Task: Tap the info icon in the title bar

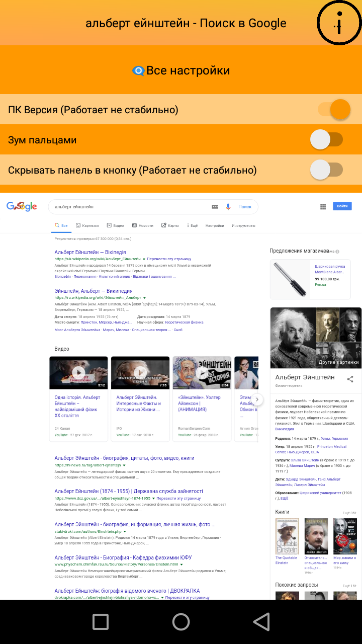Action: coord(339,23)
